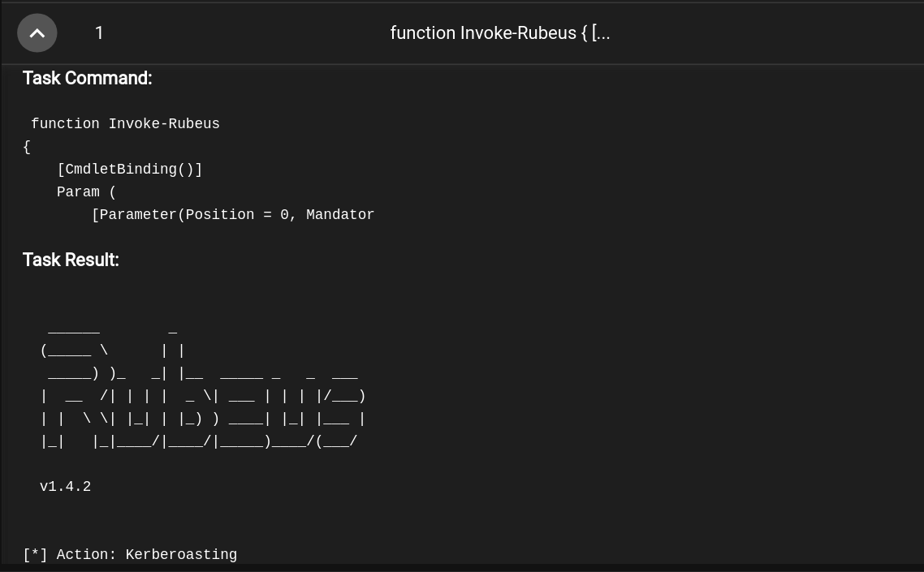Click the CmdletBinding attribute line
This screenshot has width=924, height=572.
(130, 170)
